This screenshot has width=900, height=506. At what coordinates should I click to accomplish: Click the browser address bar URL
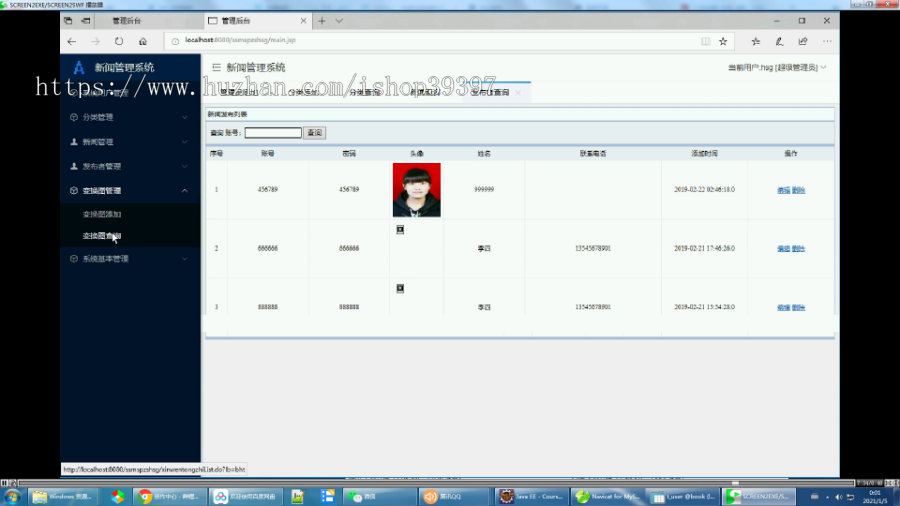240,40
